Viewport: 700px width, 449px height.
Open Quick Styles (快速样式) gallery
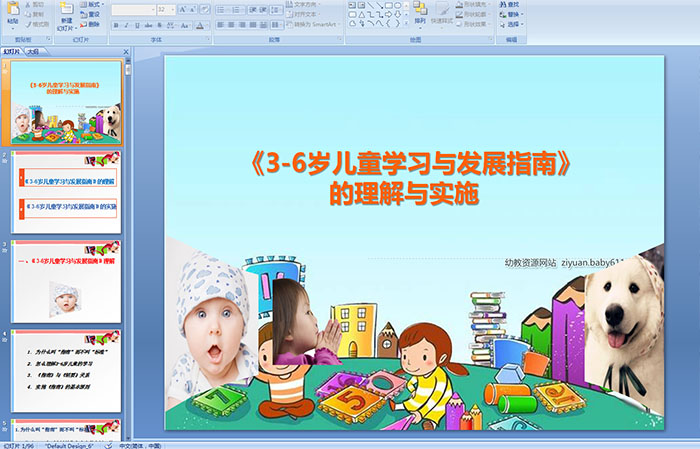442,14
